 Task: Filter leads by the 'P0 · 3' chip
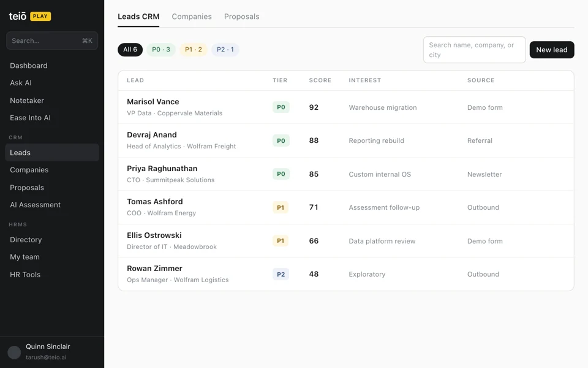161,50
